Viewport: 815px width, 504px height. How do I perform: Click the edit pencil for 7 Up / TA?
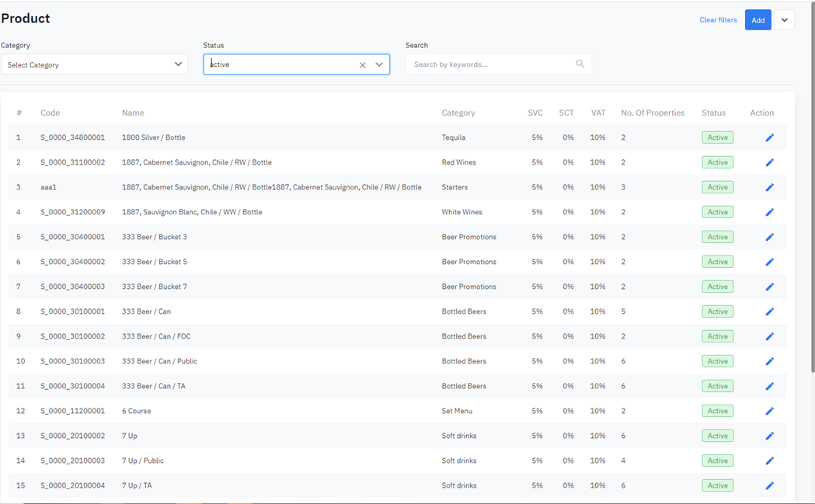[x=769, y=485]
